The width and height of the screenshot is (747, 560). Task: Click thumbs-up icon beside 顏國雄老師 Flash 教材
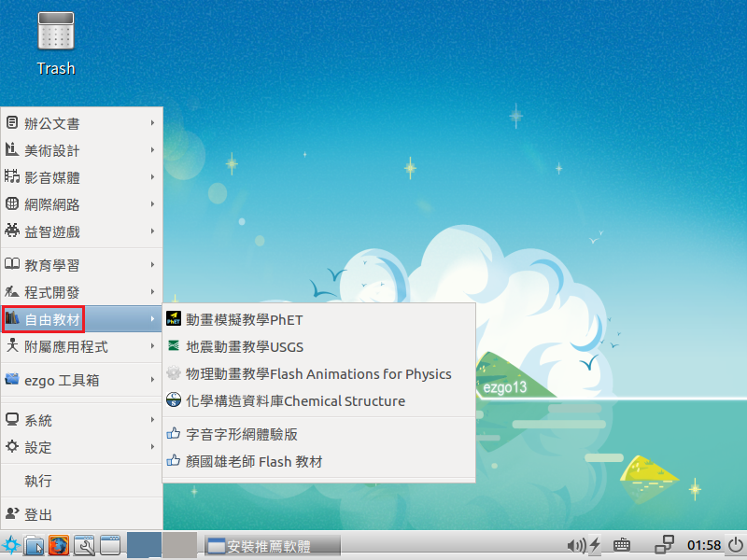click(x=174, y=460)
